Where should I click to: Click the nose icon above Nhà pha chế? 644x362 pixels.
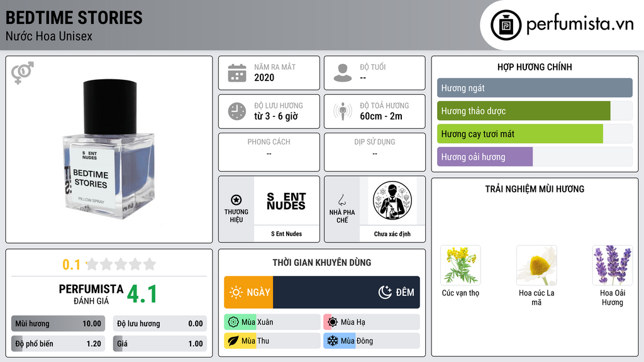tap(341, 200)
